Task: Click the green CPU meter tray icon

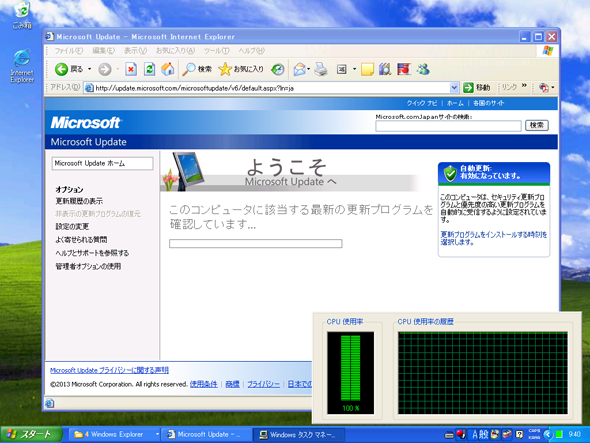Action: (x=559, y=434)
